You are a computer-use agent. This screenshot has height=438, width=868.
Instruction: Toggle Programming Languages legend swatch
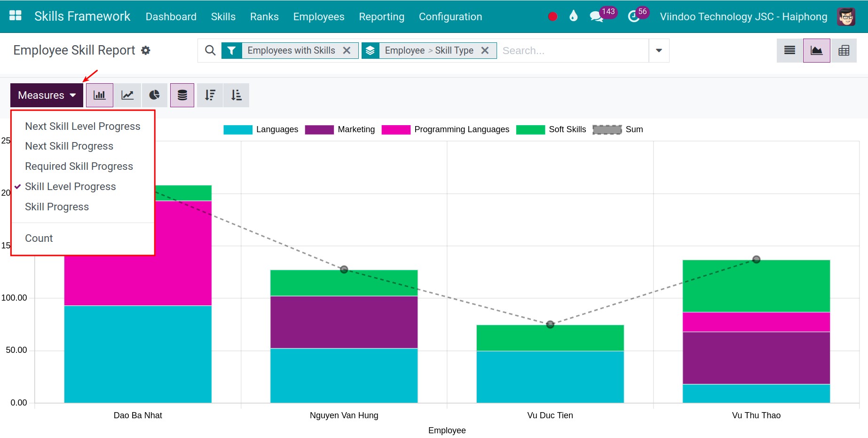396,130
